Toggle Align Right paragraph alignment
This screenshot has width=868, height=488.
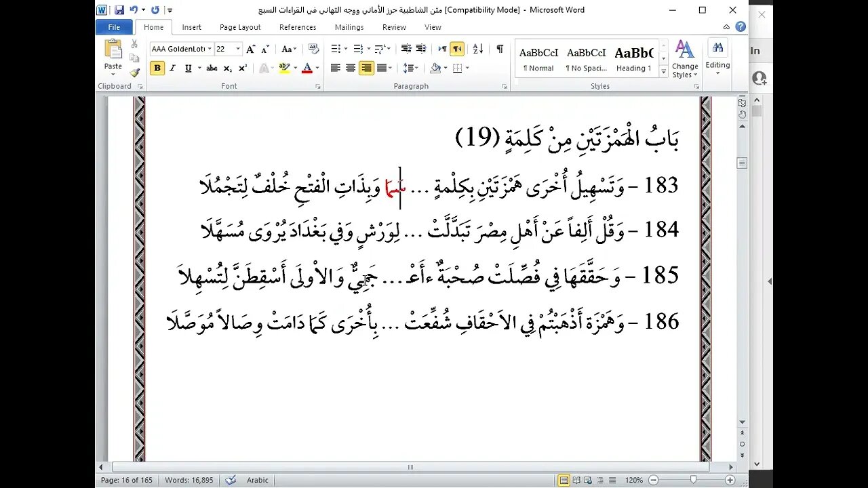click(x=366, y=68)
